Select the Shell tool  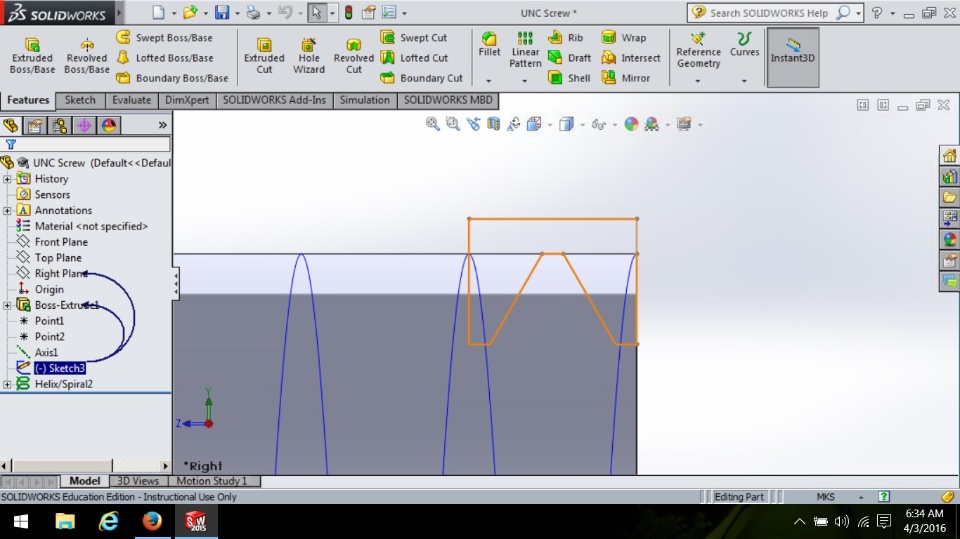(569, 78)
